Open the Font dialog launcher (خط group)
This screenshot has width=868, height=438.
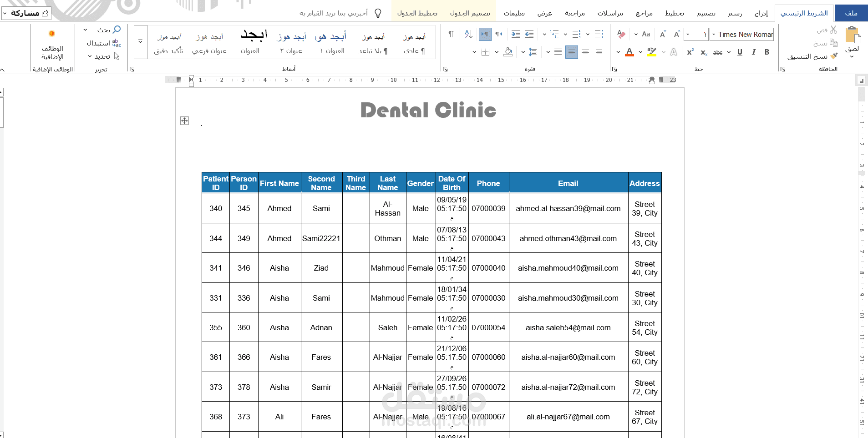tap(614, 69)
